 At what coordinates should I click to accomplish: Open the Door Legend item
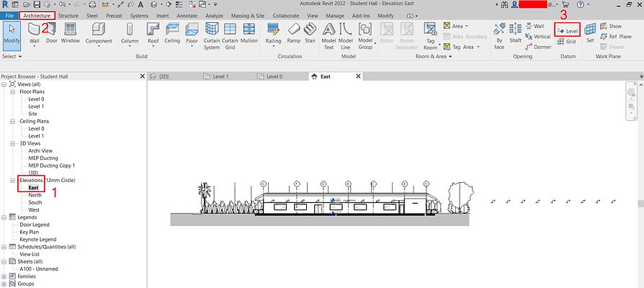(35, 225)
